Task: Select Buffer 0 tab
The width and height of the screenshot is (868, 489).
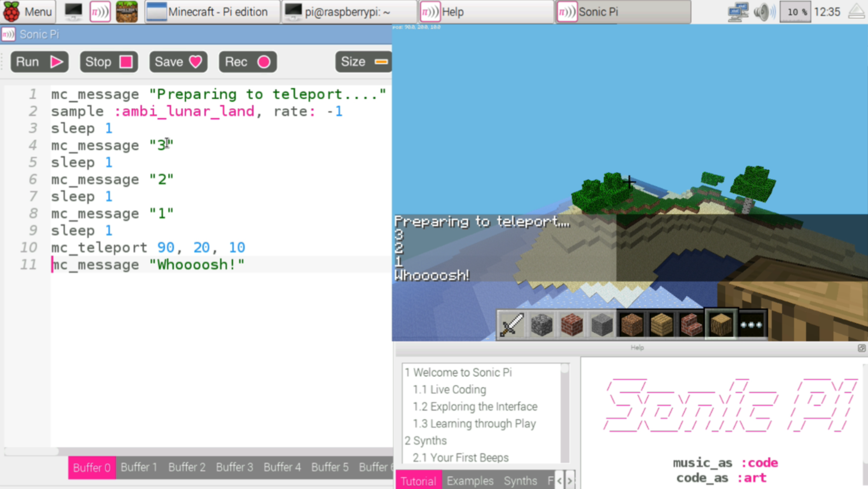Action: [x=92, y=467]
